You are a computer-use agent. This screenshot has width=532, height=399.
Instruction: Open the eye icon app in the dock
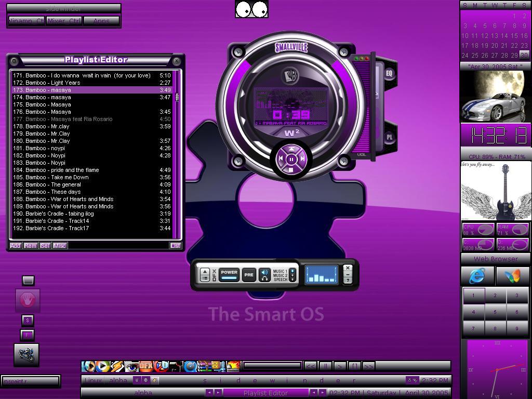[x=131, y=366]
